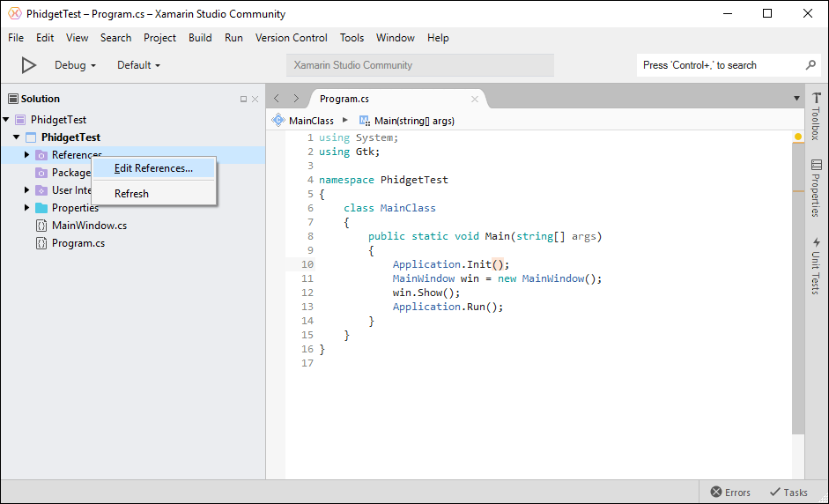Click line number 10 in the gutter
The width and height of the screenshot is (829, 504).
pos(307,264)
